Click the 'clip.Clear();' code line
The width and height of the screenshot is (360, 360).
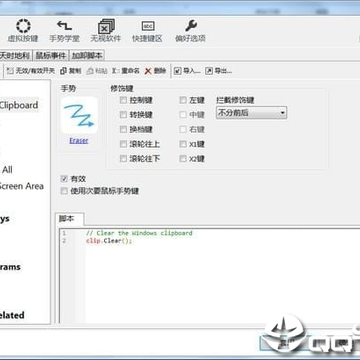[x=109, y=241]
